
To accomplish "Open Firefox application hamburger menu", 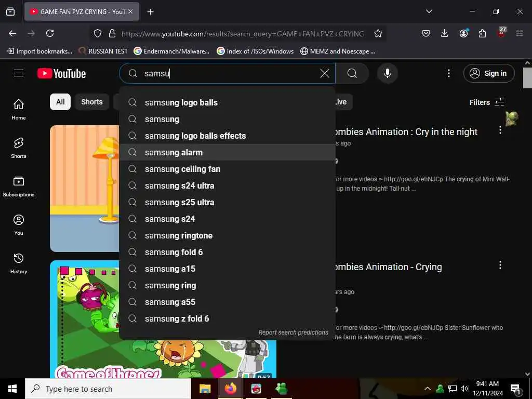I will click(x=519, y=33).
